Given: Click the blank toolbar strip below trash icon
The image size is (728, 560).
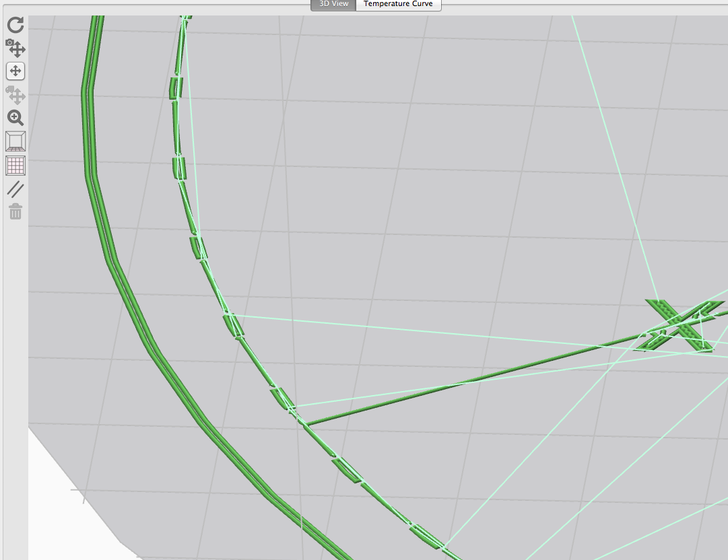Looking at the screenshot, I should coord(15,370).
